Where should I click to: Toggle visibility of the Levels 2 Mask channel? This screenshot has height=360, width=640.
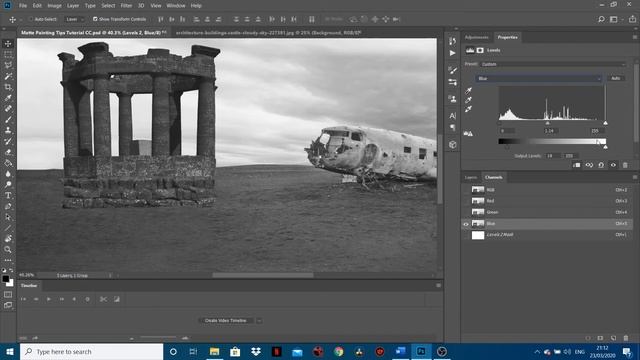click(466, 235)
